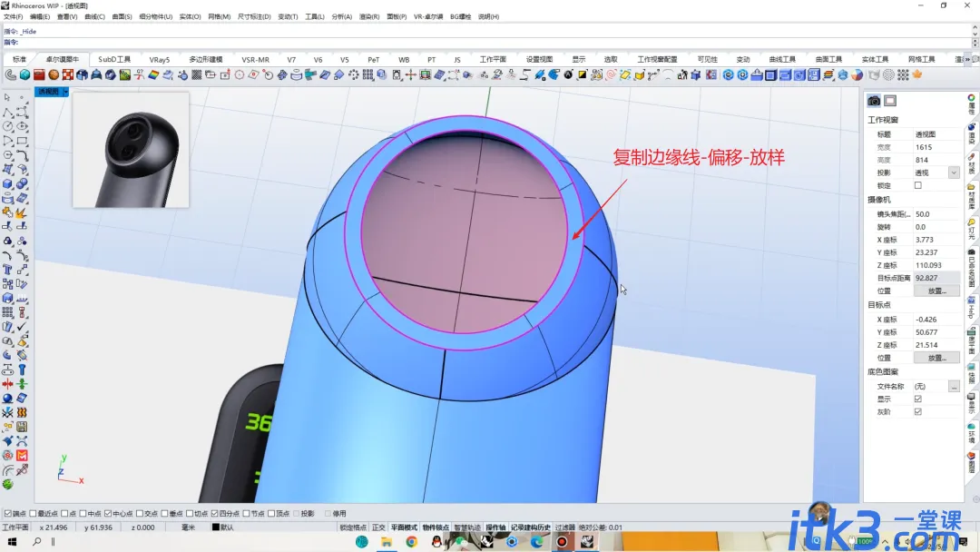Click the 放置 button under 目标点
This screenshot has height=552, width=980.
coord(936,359)
